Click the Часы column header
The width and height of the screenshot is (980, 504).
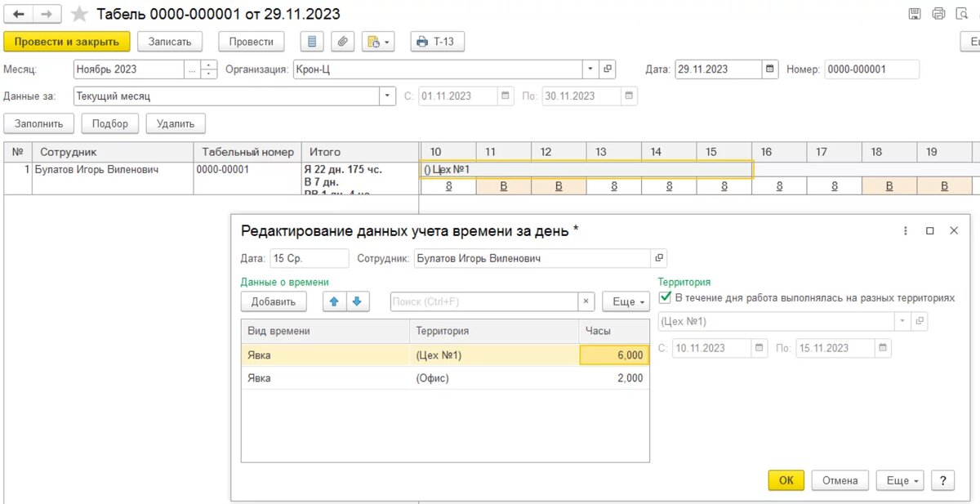(614, 331)
